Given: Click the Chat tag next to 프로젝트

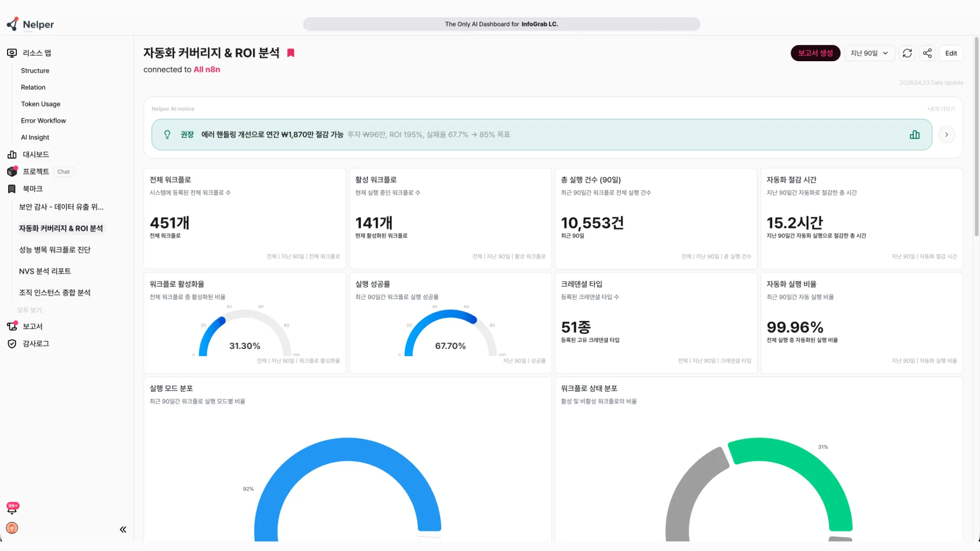Looking at the screenshot, I should (x=64, y=172).
